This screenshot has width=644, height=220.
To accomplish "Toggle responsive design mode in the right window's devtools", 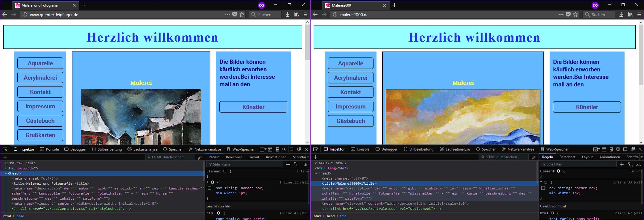I will point(611,149).
